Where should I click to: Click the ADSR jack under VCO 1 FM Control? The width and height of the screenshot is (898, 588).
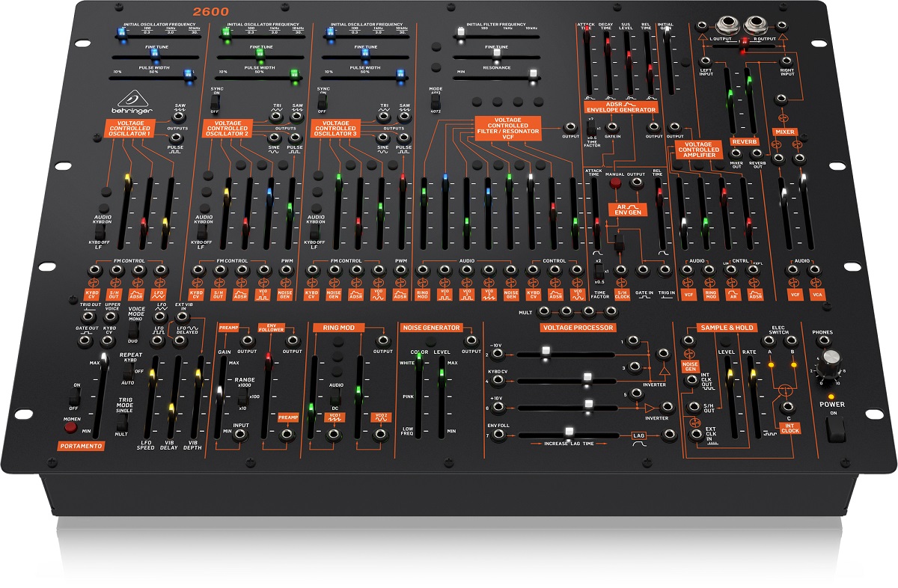tap(137, 270)
